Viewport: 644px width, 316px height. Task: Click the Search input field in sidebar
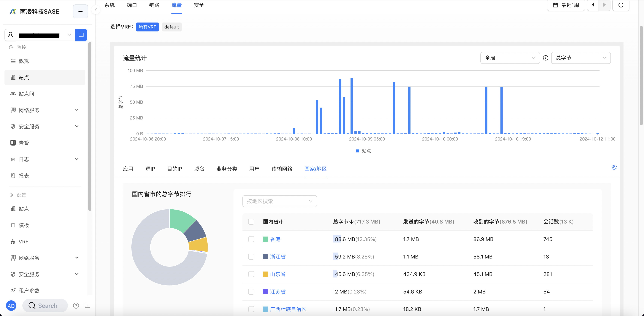click(47, 306)
